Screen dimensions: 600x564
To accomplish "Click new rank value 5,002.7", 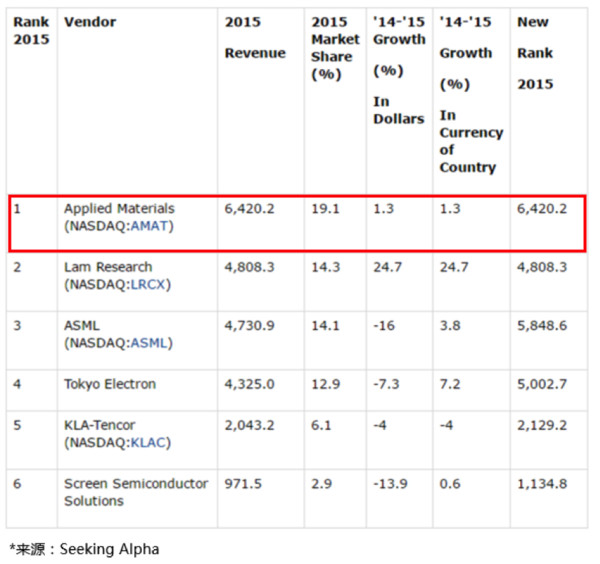I will [542, 384].
